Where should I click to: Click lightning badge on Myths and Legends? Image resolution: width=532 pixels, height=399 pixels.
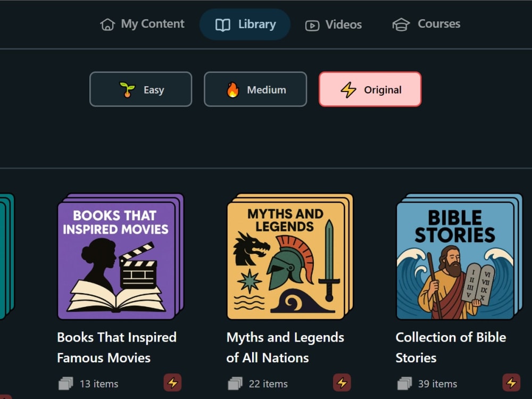click(x=342, y=383)
